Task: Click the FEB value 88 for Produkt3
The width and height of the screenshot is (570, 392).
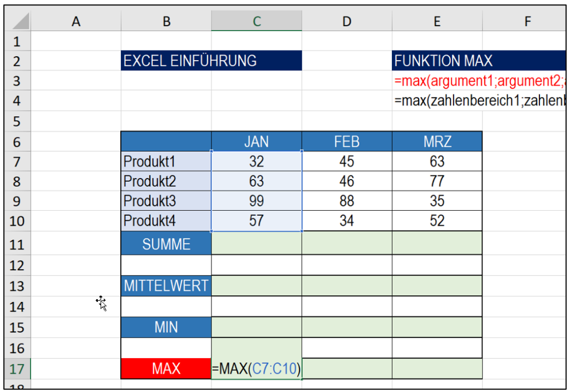Action: pyautogui.click(x=347, y=201)
